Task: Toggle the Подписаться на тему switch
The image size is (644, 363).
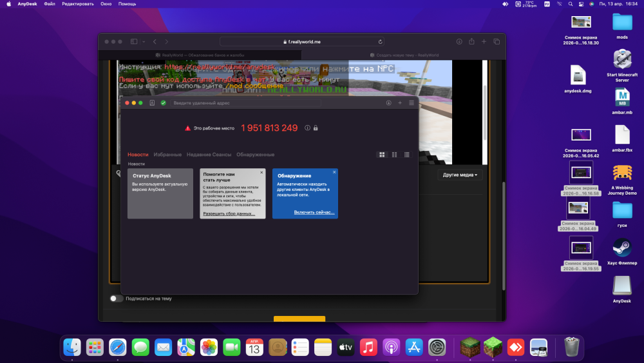Action: click(x=116, y=299)
